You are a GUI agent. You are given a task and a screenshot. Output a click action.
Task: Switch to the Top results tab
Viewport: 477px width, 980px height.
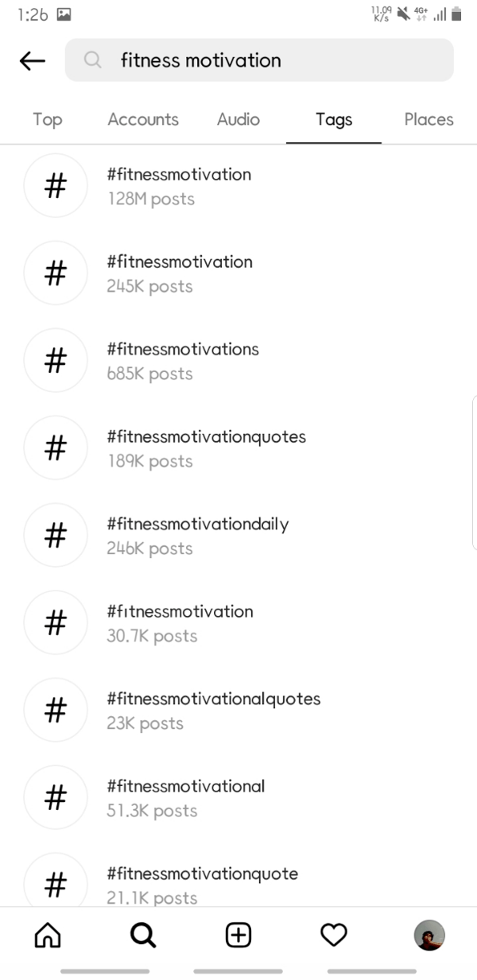47,119
